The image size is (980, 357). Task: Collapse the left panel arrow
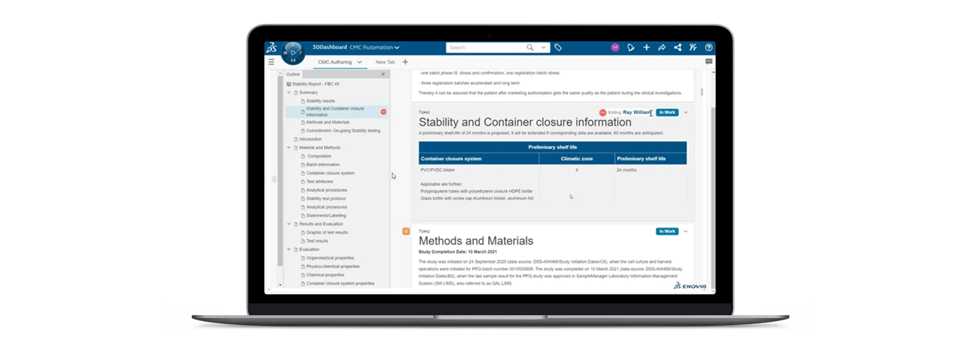pyautogui.click(x=274, y=179)
